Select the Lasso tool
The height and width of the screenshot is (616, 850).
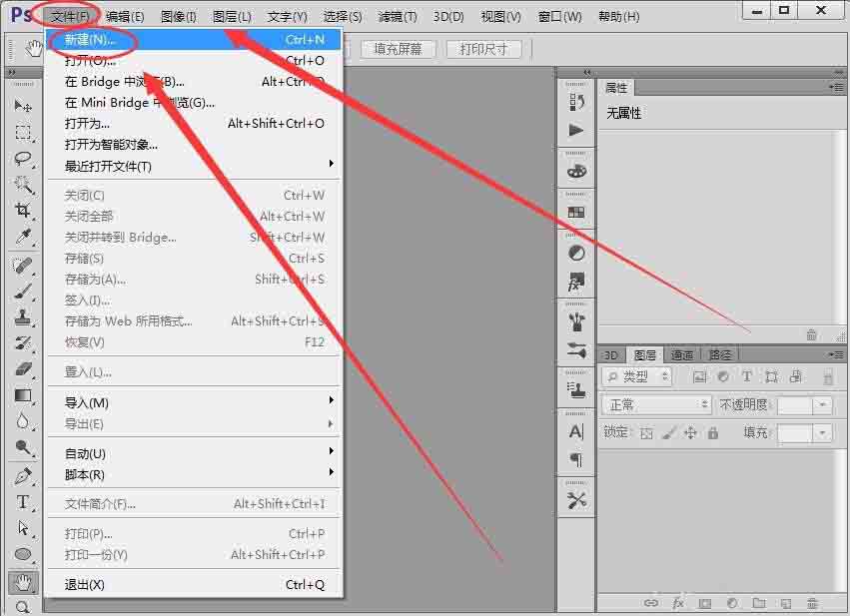pyautogui.click(x=23, y=159)
